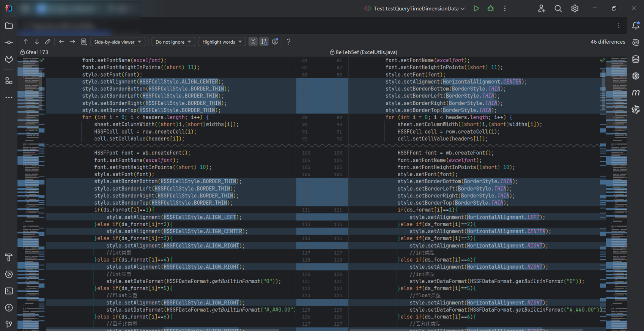Click the pencil jump-to-source icon
This screenshot has height=331, width=644.
pos(47,42)
